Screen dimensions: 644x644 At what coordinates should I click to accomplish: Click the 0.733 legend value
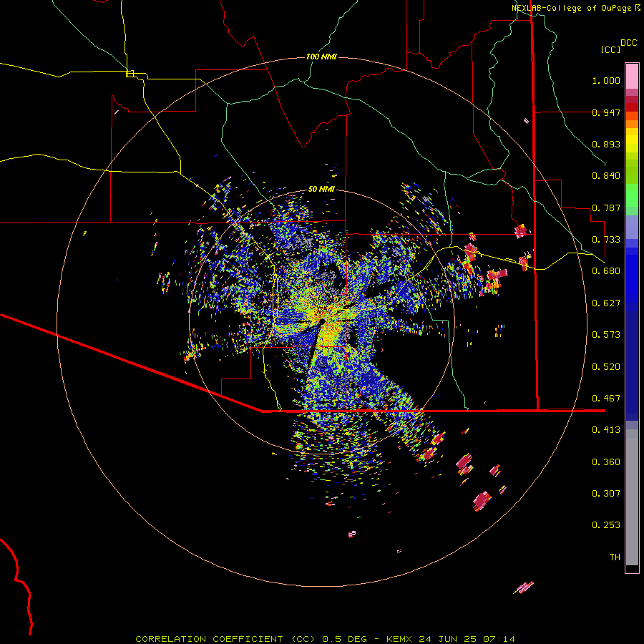606,240
